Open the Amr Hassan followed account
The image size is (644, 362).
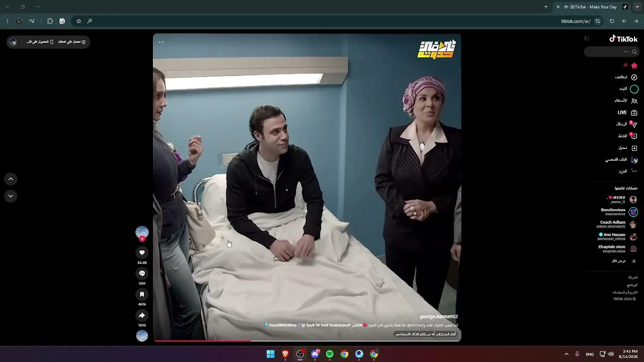click(618, 236)
